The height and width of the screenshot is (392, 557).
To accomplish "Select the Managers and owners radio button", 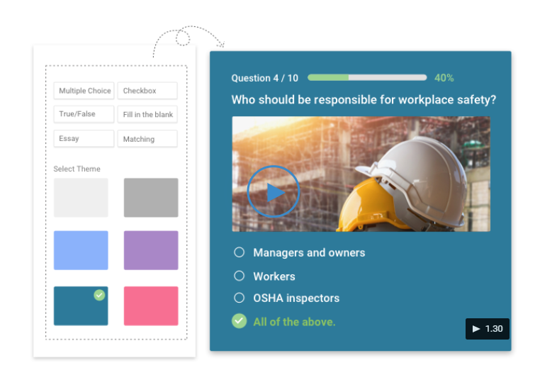I will [240, 252].
